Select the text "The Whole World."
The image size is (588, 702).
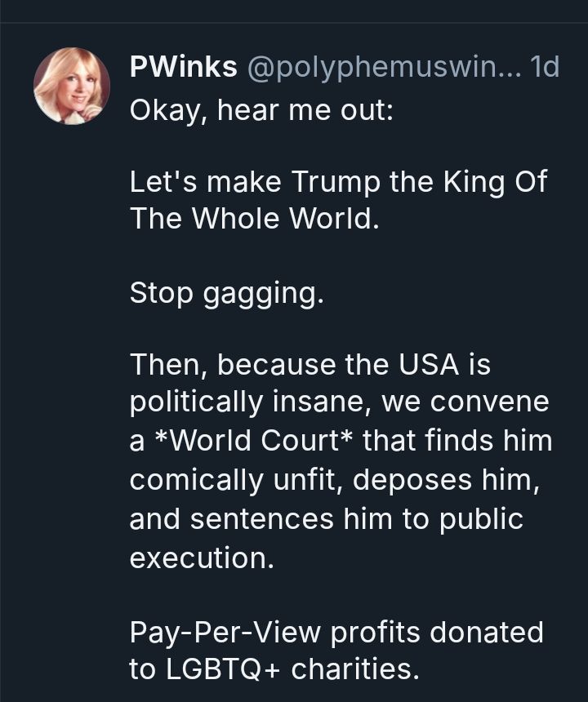tap(255, 220)
